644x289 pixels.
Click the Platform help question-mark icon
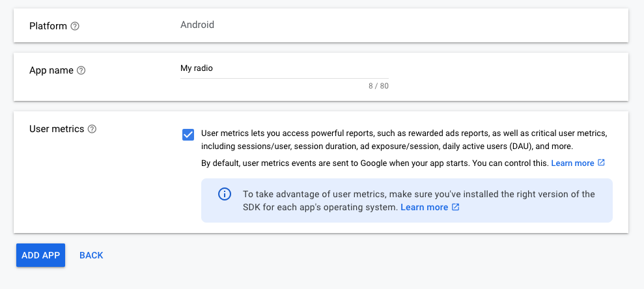[75, 26]
